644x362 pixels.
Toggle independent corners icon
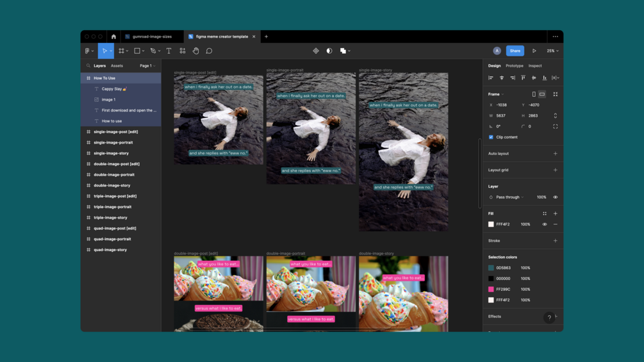(x=556, y=126)
